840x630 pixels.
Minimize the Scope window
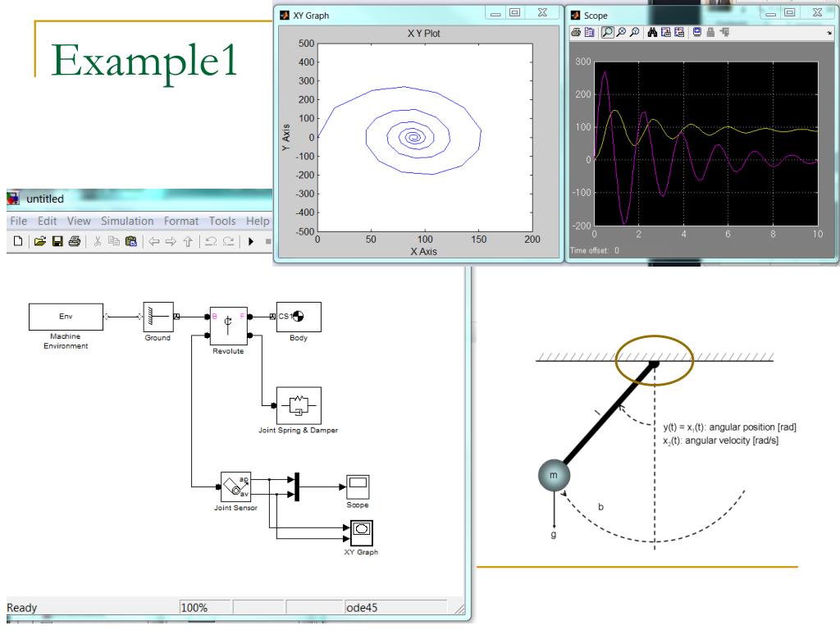click(x=771, y=13)
